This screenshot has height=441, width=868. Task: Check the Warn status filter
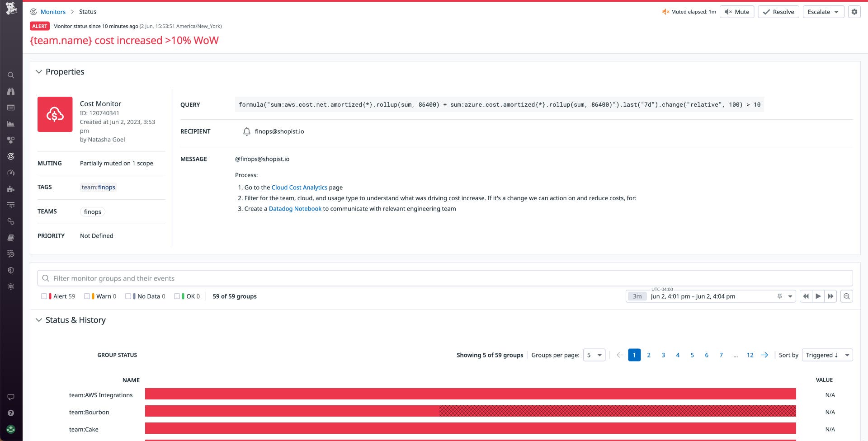click(87, 296)
